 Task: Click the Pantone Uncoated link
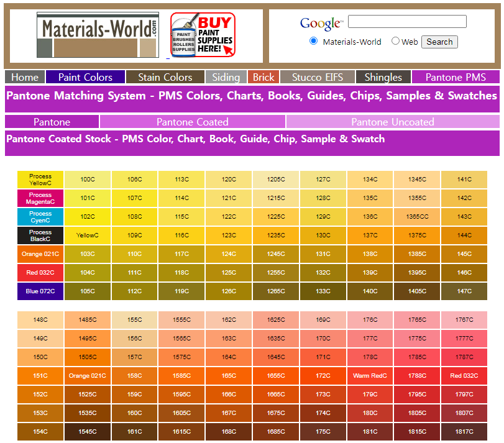tap(393, 122)
